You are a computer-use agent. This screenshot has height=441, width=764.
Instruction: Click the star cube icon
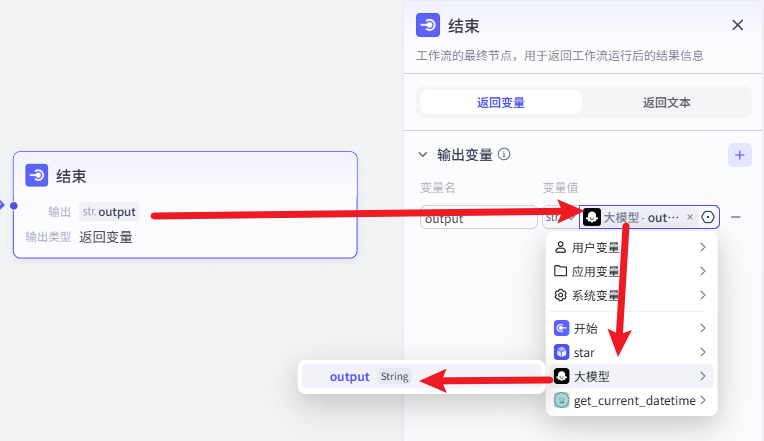point(561,352)
